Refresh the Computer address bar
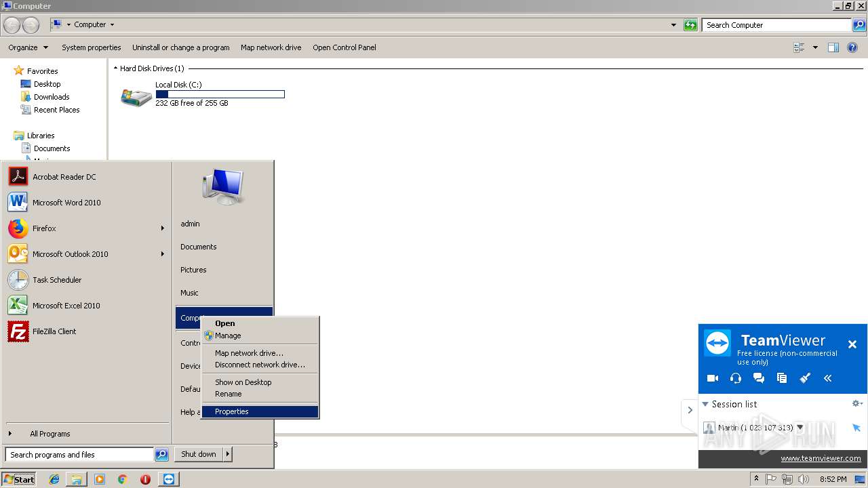This screenshot has height=488, width=868. pyautogui.click(x=690, y=25)
